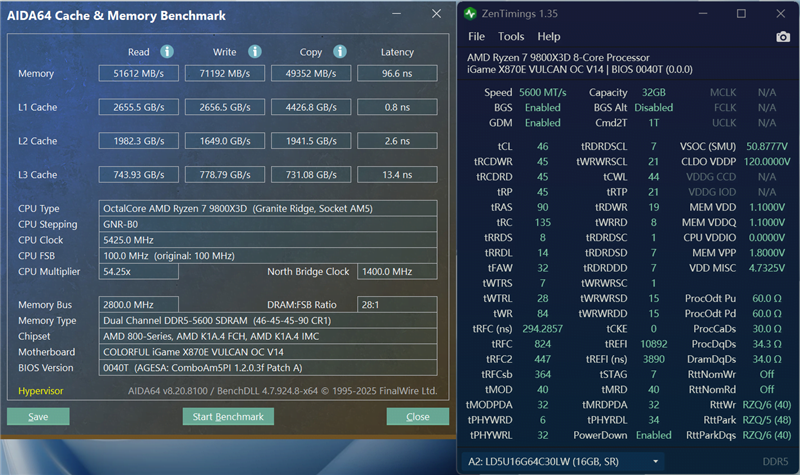
Task: Select L3 Cache Read 743.93 GB/s
Action: (139, 174)
